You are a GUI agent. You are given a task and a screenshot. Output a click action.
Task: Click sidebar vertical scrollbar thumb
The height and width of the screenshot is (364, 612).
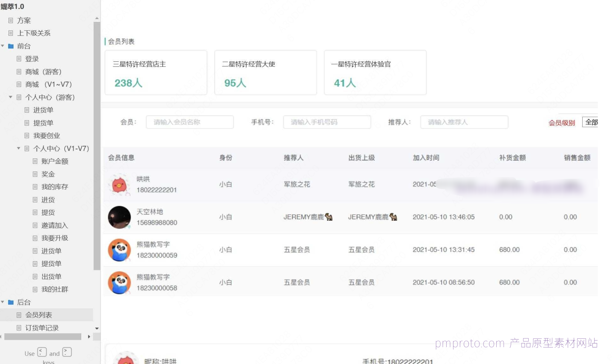[x=97, y=146]
